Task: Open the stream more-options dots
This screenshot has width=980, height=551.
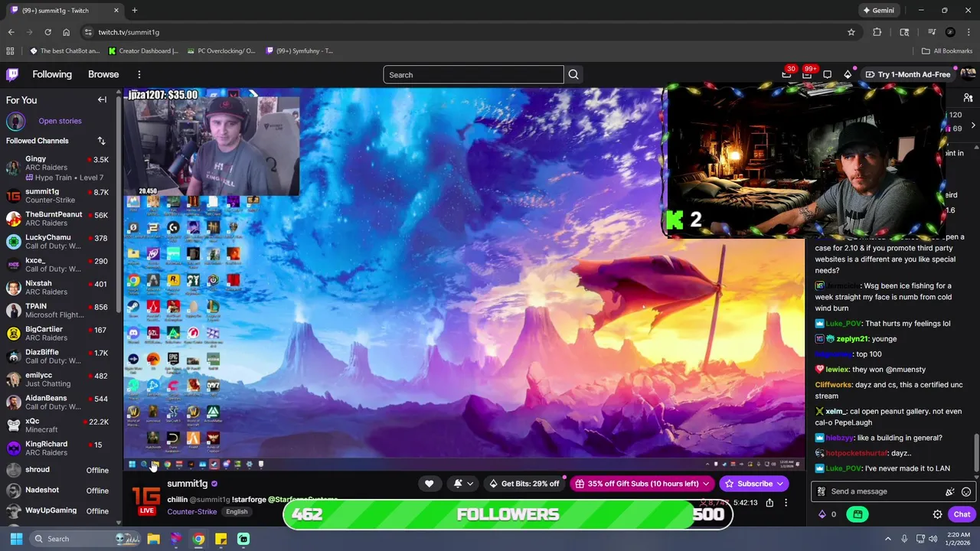Action: [786, 503]
